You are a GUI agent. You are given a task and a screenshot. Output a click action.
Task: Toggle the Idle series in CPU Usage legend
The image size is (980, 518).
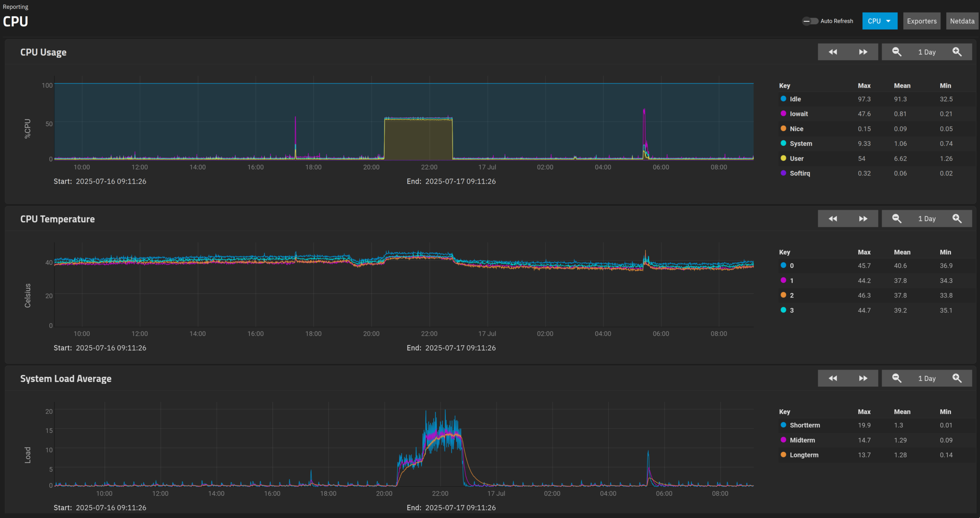tap(795, 99)
